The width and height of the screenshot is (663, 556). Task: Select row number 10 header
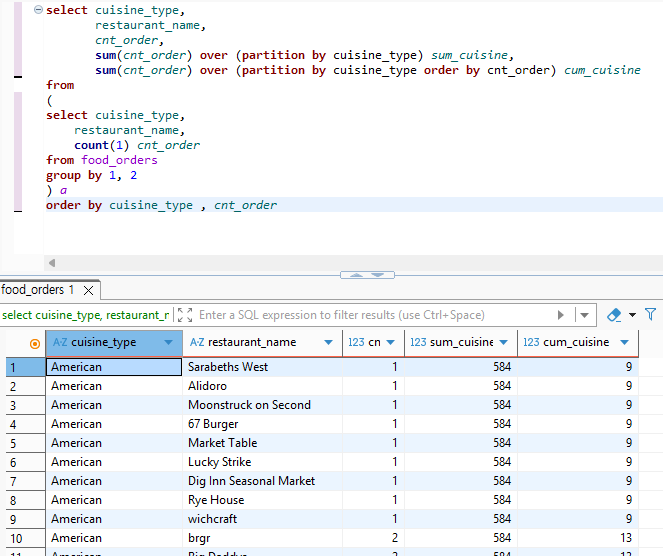(x=25, y=538)
